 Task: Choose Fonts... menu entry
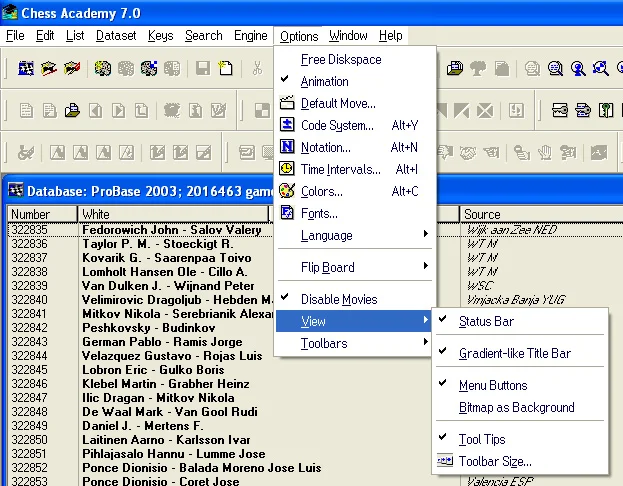354,213
